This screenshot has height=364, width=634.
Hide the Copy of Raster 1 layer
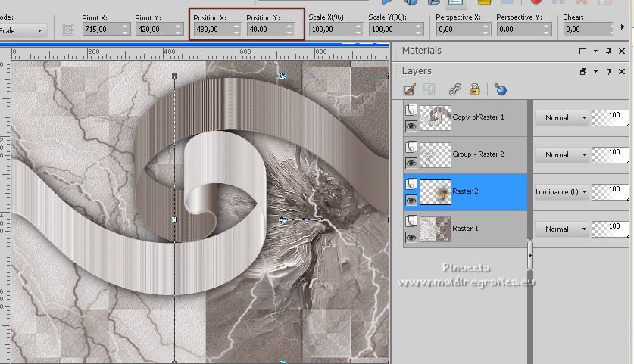point(411,126)
